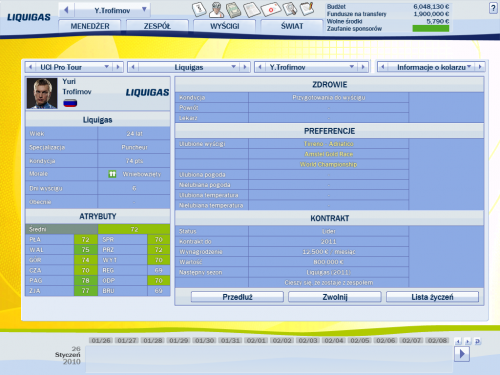The height and width of the screenshot is (375, 500).
Task: Click the Zwolnij button
Action: (x=335, y=297)
